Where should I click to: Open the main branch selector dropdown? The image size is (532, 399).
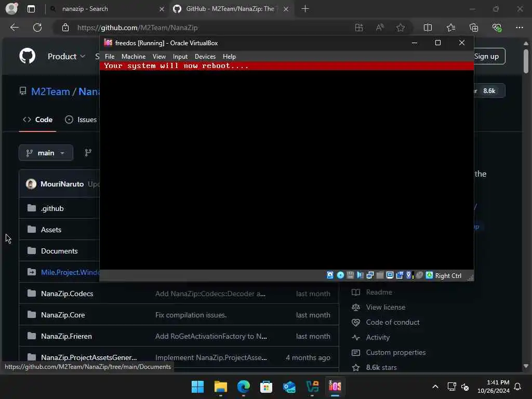[x=46, y=153]
